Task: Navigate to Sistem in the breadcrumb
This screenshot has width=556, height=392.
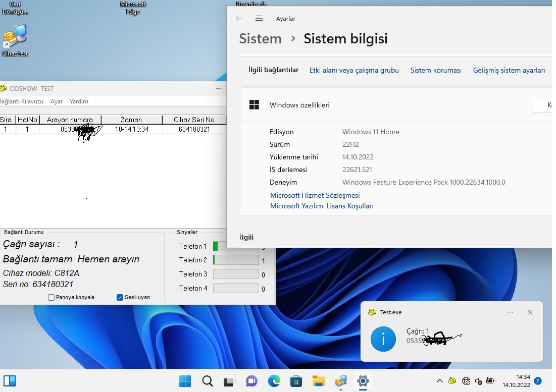Action: 260,39
